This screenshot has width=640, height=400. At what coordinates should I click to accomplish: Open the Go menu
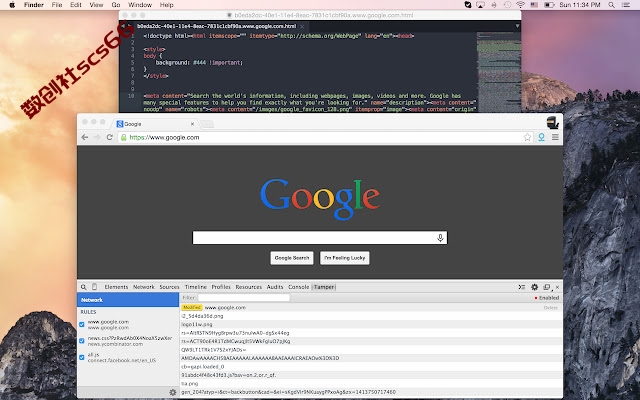click(116, 5)
